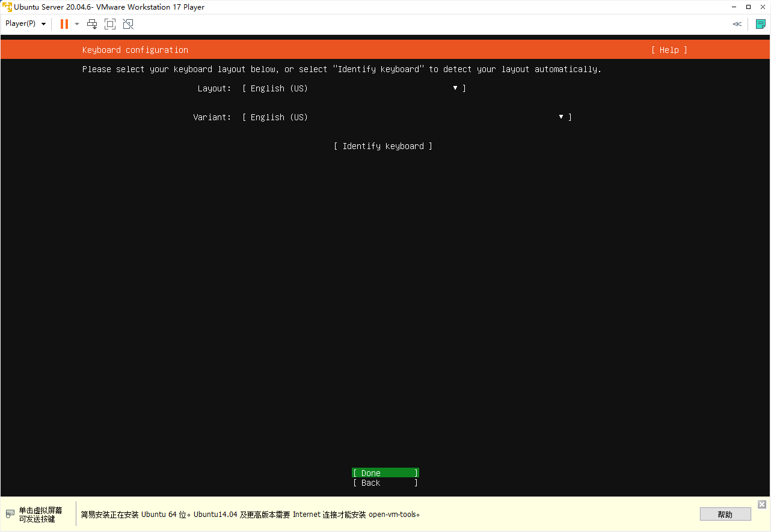The height and width of the screenshot is (532, 771).
Task: Send Ctrl+Alt+Del to the virtual machine
Action: [92, 24]
